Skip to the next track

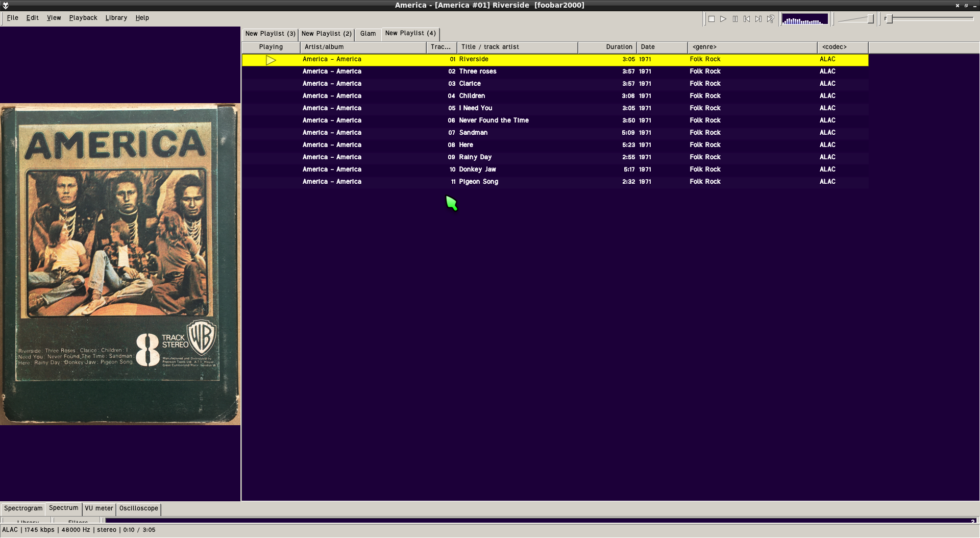click(758, 19)
